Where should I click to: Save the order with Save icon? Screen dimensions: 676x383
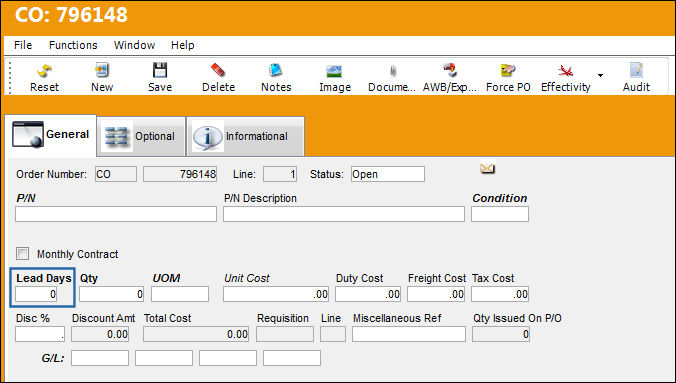(x=160, y=70)
